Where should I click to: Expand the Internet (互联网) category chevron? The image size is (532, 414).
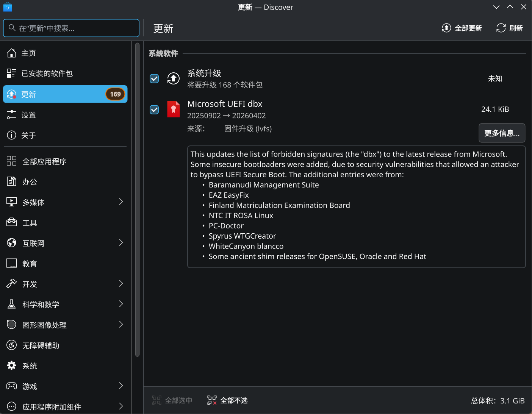121,242
